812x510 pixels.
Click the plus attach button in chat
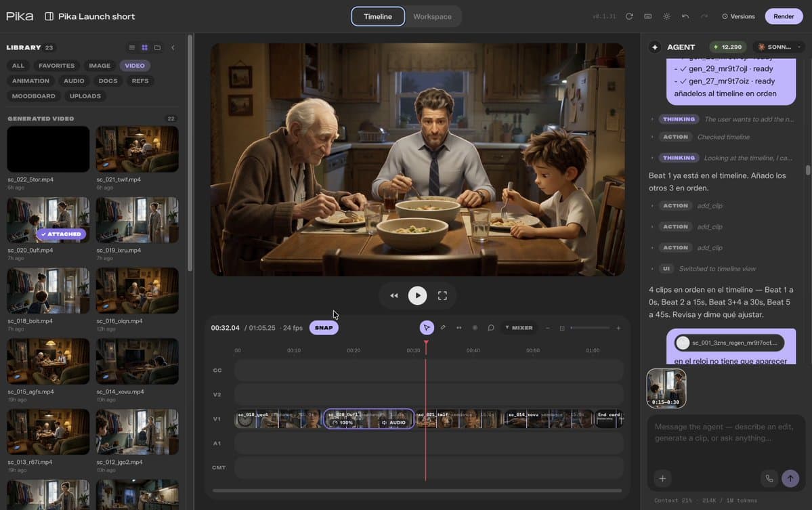pyautogui.click(x=662, y=478)
